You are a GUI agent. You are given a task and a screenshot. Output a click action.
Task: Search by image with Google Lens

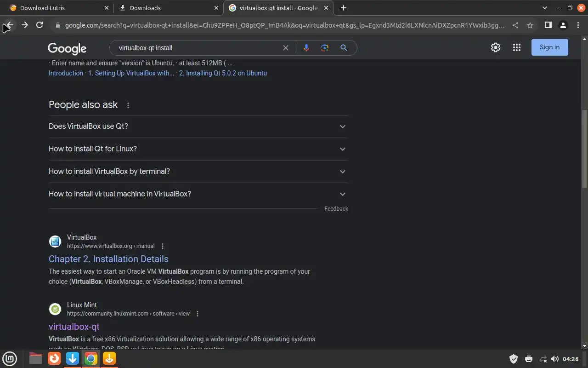325,48
